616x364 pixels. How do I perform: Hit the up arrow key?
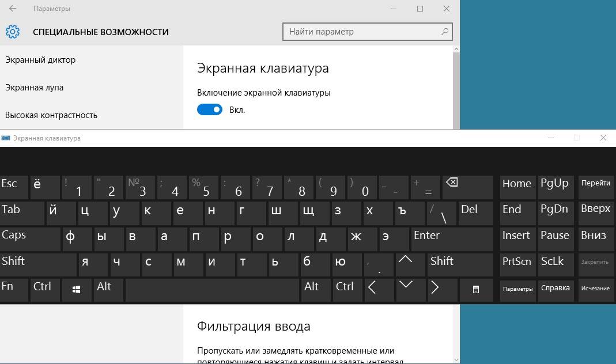410,265
